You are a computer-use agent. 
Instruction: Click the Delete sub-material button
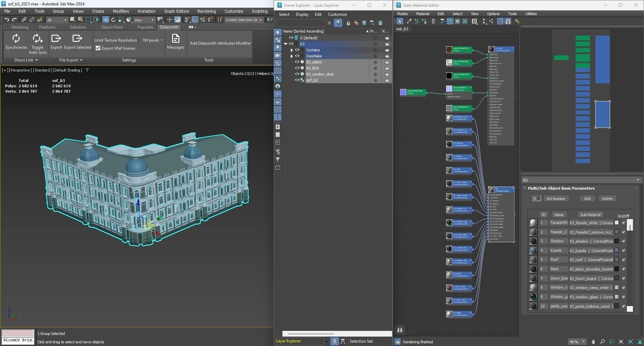[x=607, y=199]
